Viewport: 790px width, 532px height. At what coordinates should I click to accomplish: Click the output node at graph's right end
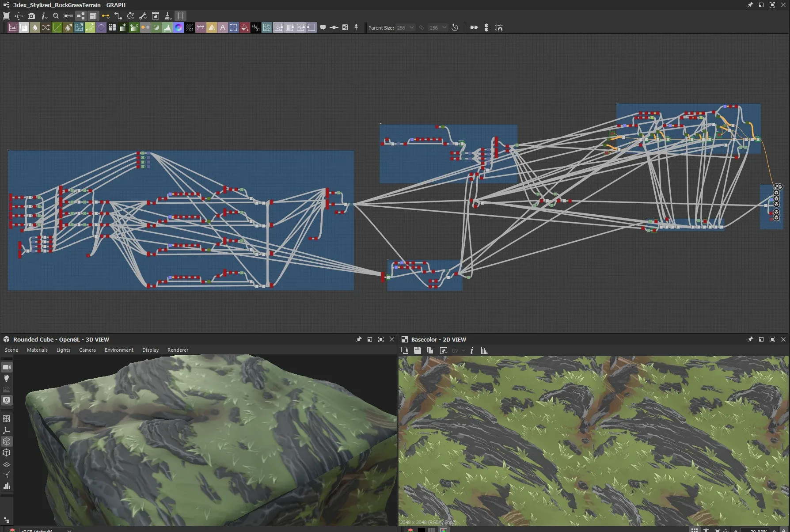777,187
